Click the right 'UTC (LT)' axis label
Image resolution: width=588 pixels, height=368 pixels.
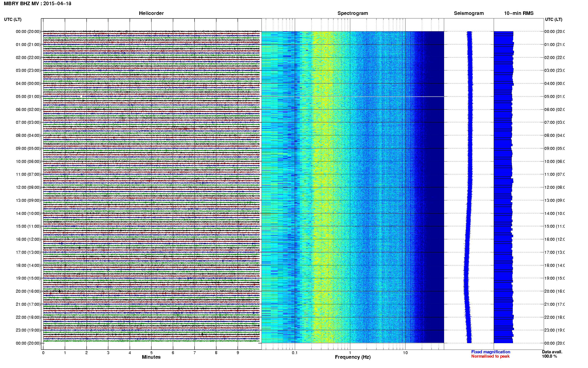tap(553, 19)
